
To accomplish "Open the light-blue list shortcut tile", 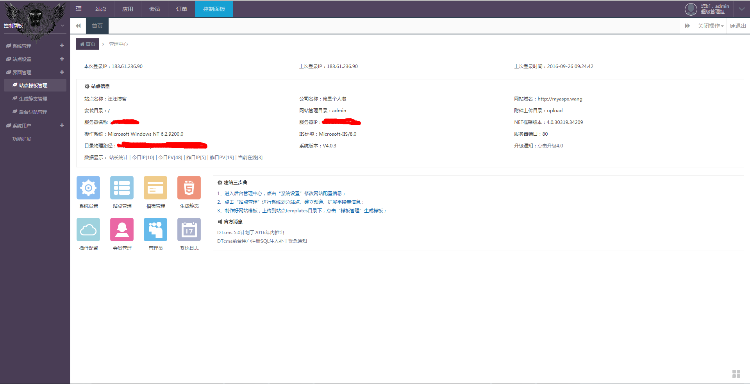I will coord(122,187).
